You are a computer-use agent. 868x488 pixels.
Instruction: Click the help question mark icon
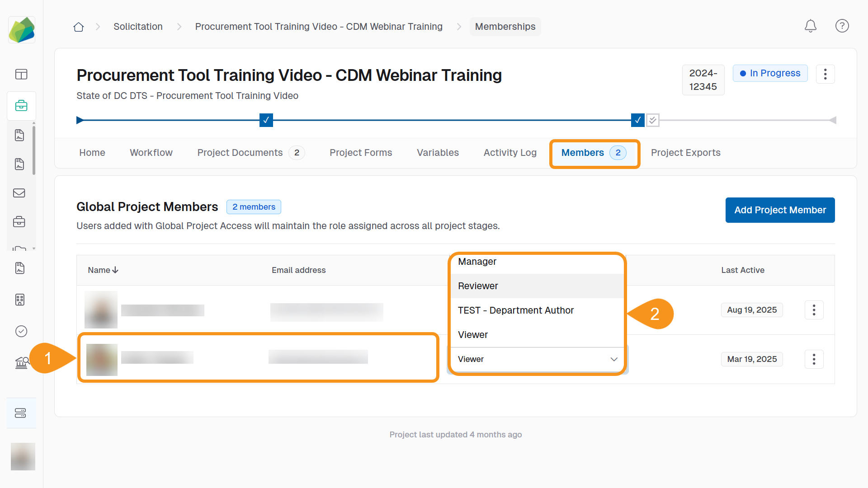pos(842,26)
